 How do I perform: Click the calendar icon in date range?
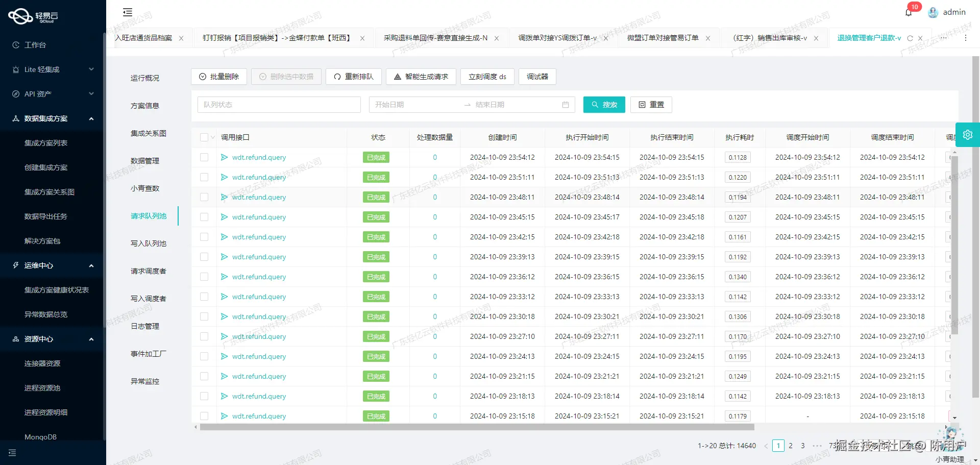(566, 105)
